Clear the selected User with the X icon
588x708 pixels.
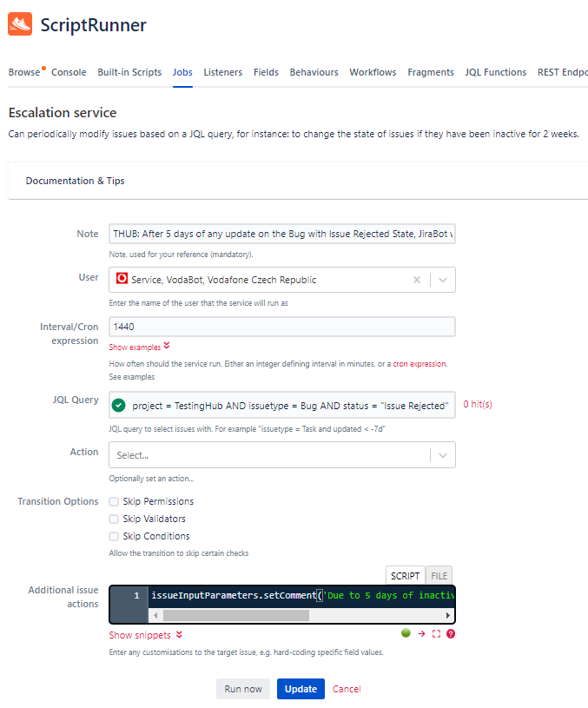tap(416, 280)
